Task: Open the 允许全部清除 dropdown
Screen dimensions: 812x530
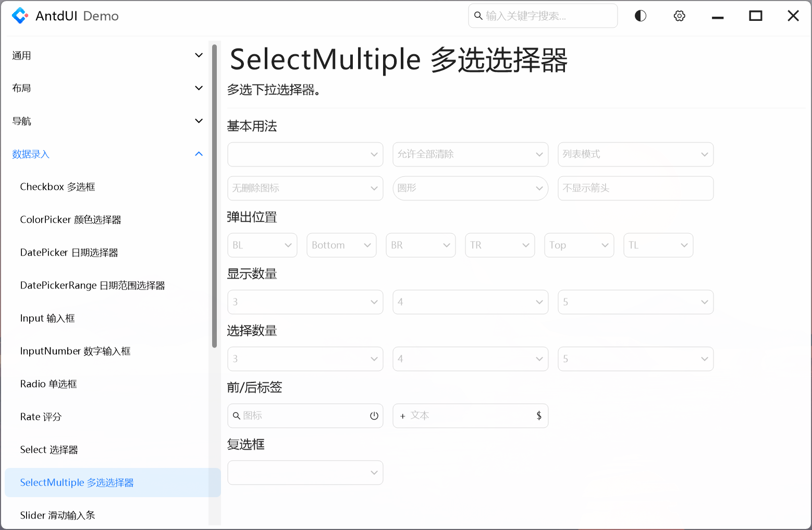Action: pos(470,154)
